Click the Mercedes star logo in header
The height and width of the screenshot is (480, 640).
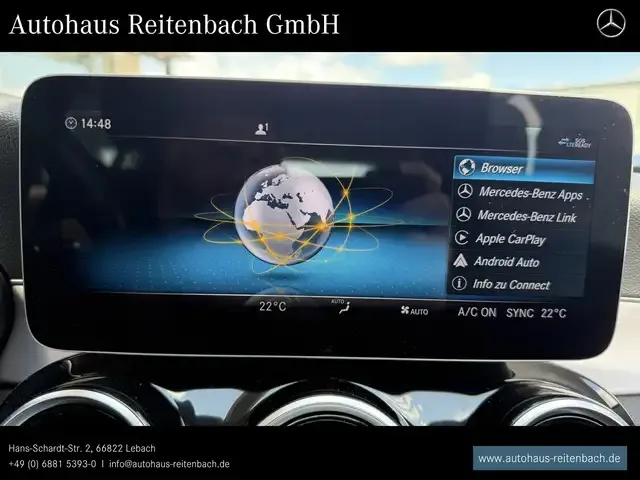pos(611,24)
